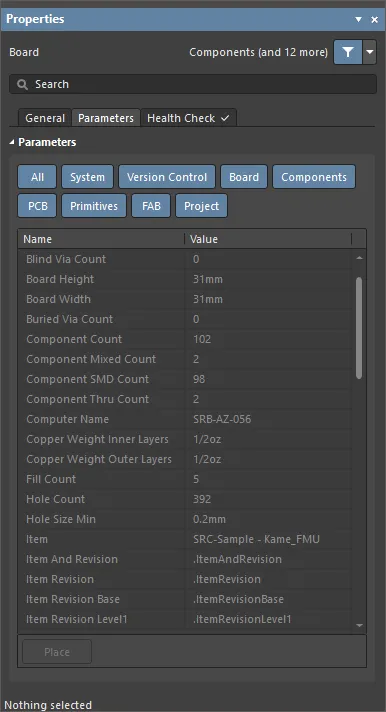Select the Item Revision parameter

(185, 578)
